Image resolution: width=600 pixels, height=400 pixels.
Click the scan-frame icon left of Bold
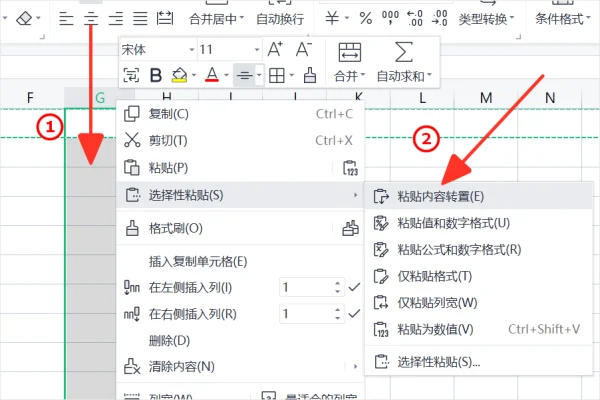pos(131,75)
